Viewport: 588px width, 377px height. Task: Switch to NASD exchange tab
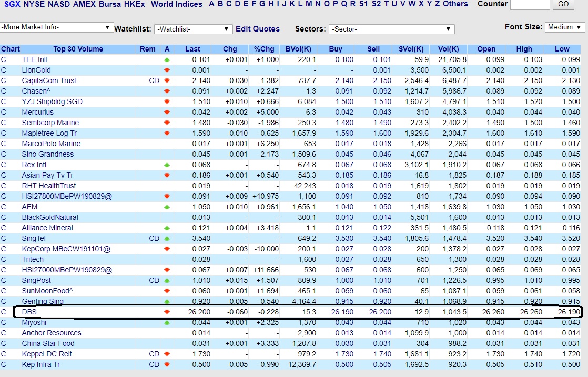[x=59, y=4]
